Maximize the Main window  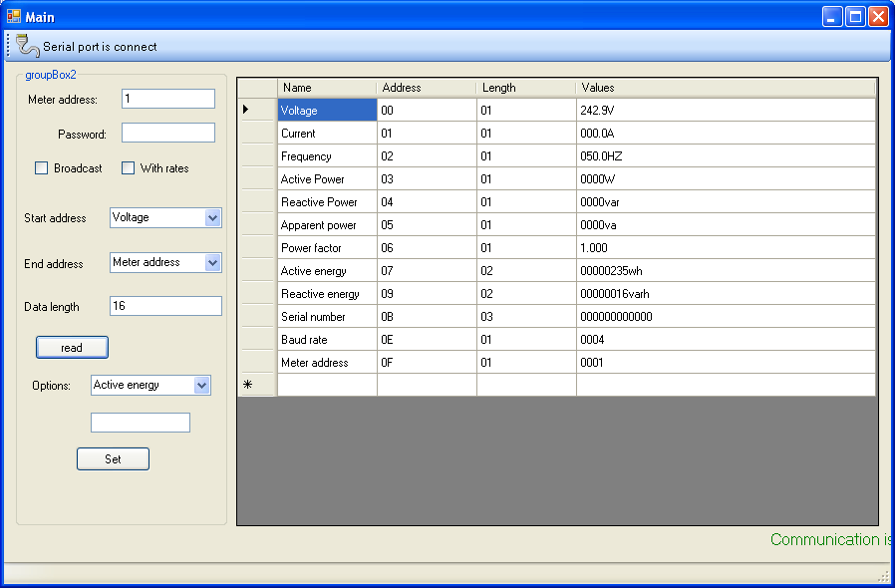[855, 17]
